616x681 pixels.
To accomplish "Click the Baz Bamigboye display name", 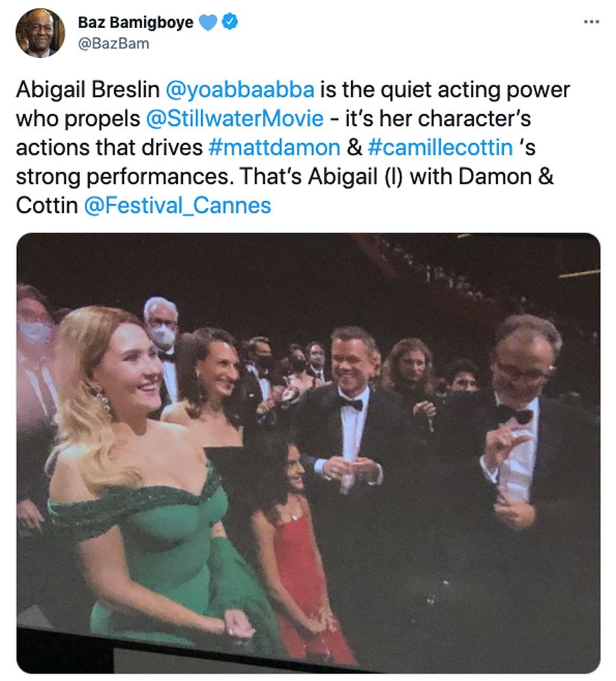I will pos(135,23).
